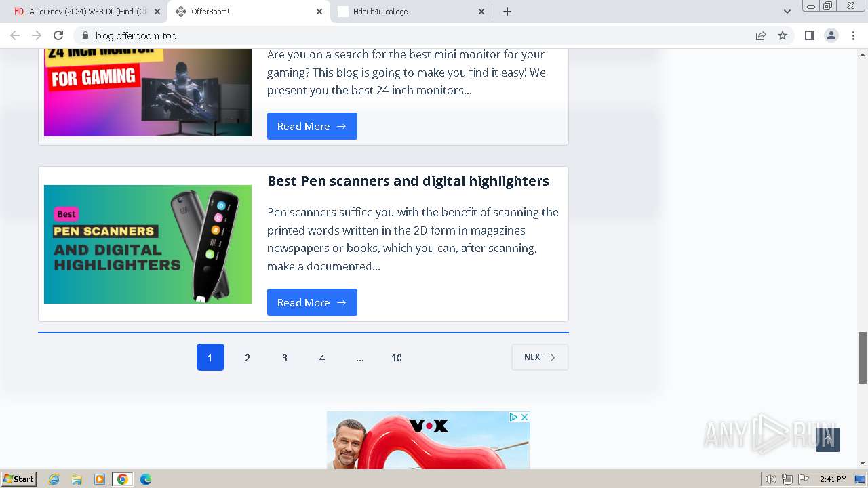Open Windows Media Player taskbar icon
Image resolution: width=868 pixels, height=488 pixels.
click(100, 479)
